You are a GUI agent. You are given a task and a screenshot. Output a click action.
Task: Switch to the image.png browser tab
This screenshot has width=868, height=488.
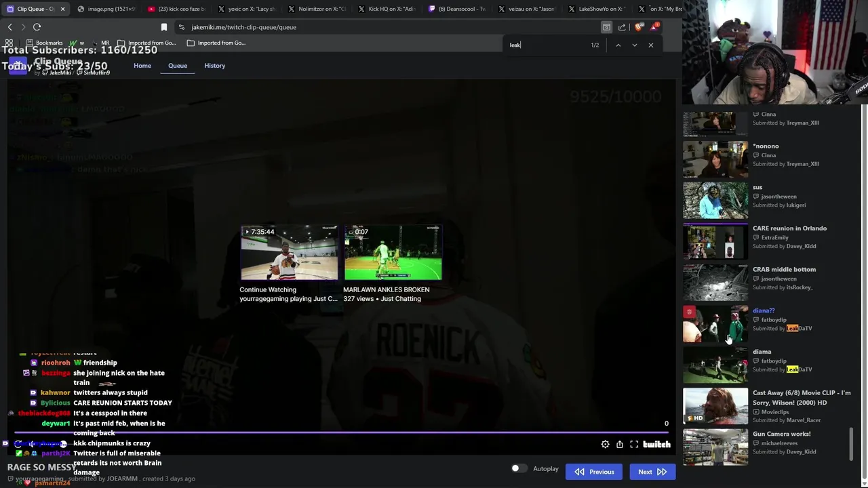[106, 9]
